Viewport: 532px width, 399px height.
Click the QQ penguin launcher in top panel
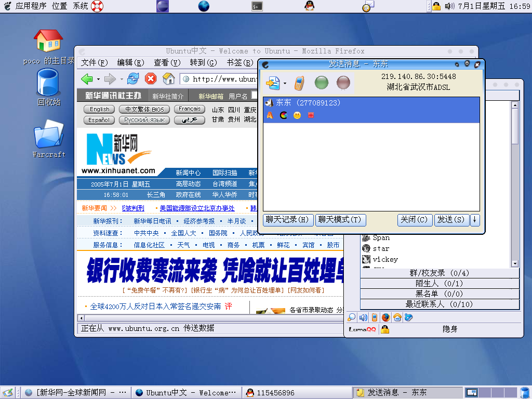click(309, 6)
